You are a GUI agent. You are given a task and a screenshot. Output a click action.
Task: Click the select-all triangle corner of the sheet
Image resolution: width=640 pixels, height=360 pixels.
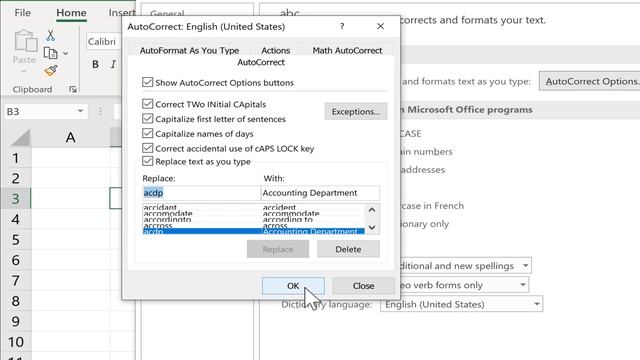pos(20,138)
